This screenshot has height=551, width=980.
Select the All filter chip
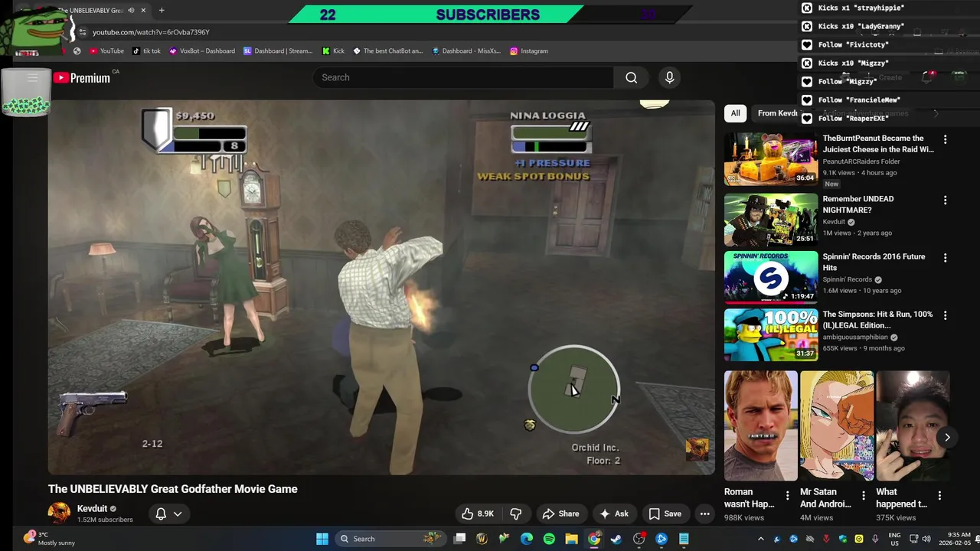tap(735, 113)
